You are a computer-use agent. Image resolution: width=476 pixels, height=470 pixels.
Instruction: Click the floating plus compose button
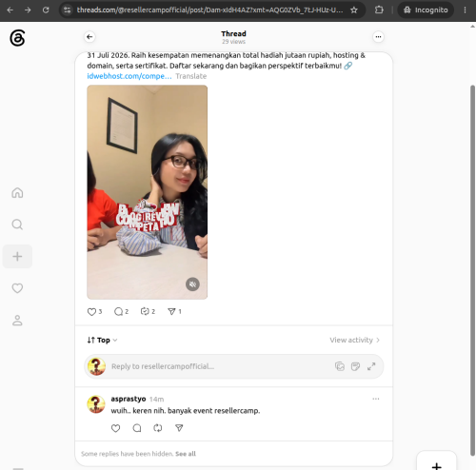pyautogui.click(x=437, y=461)
